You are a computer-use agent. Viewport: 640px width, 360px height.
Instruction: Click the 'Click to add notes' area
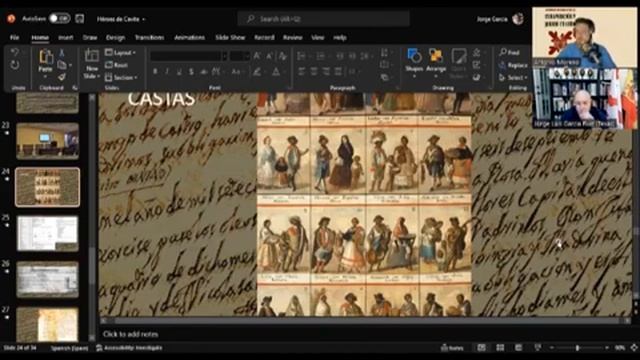pyautogui.click(x=130, y=334)
